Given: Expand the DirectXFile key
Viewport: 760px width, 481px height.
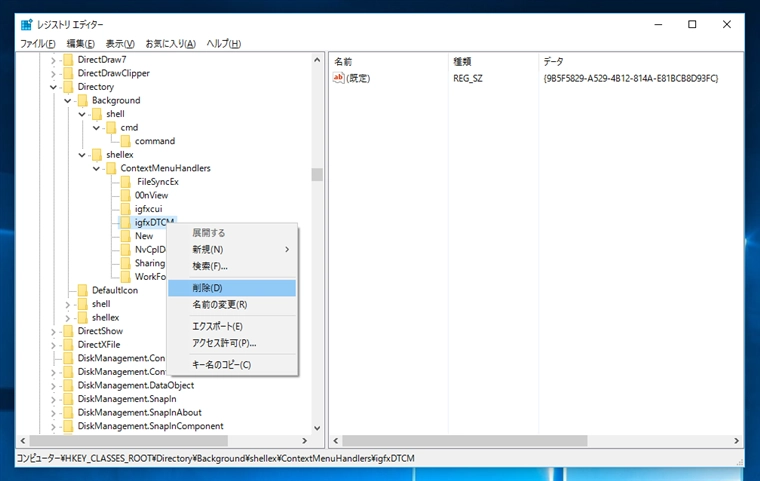Looking at the screenshot, I should click(53, 345).
